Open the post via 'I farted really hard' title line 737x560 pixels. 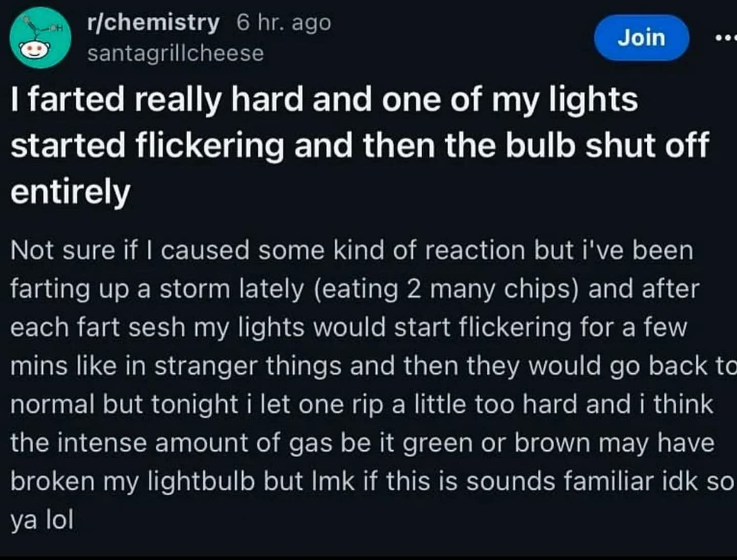324,99
